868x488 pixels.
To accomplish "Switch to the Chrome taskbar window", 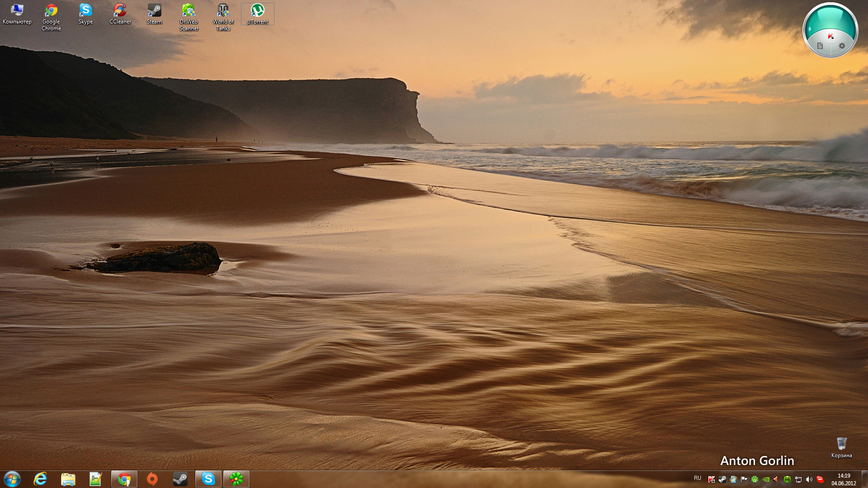I will pyautogui.click(x=124, y=479).
